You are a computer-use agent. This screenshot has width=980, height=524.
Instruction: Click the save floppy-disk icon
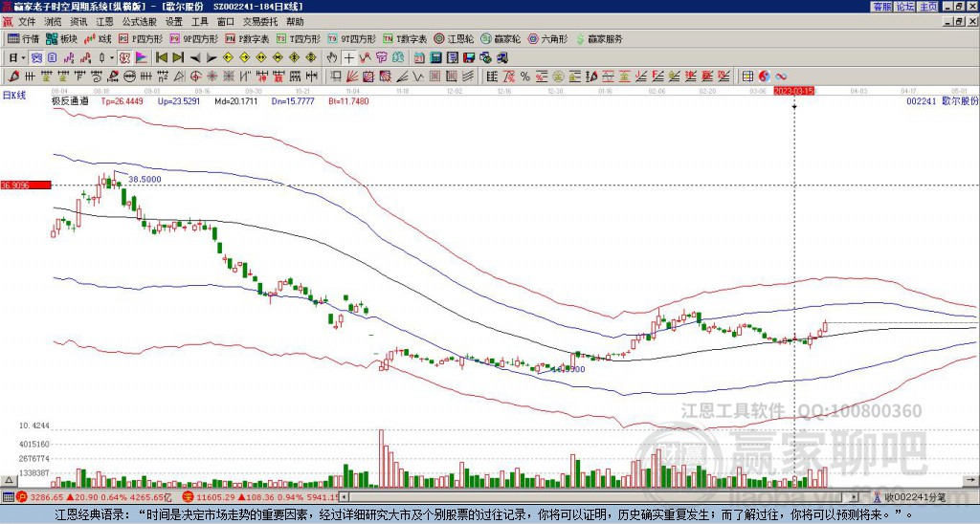coord(469,57)
